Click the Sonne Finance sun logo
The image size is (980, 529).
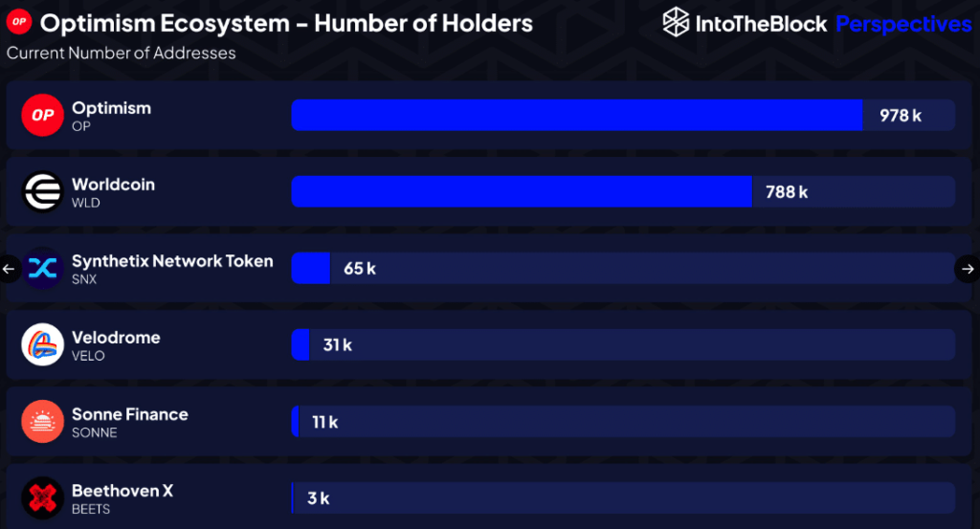tap(42, 422)
